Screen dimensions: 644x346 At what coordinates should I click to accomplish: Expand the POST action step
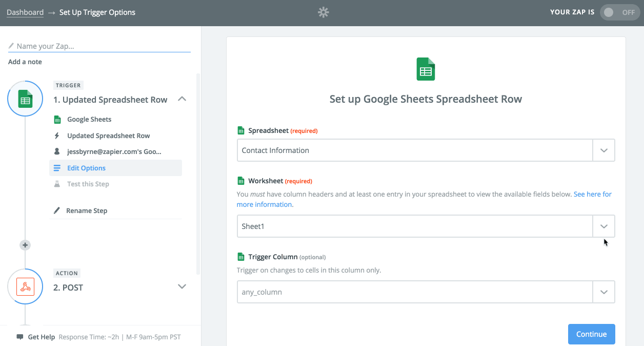pos(182,286)
